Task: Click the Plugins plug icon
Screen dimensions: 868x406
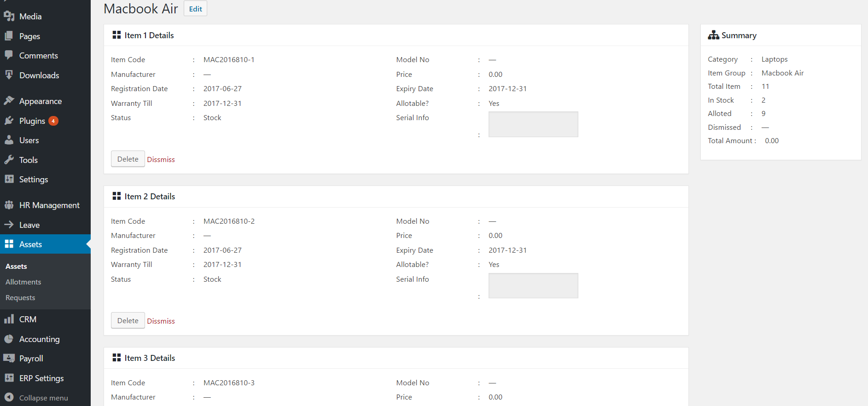Action: coord(9,121)
